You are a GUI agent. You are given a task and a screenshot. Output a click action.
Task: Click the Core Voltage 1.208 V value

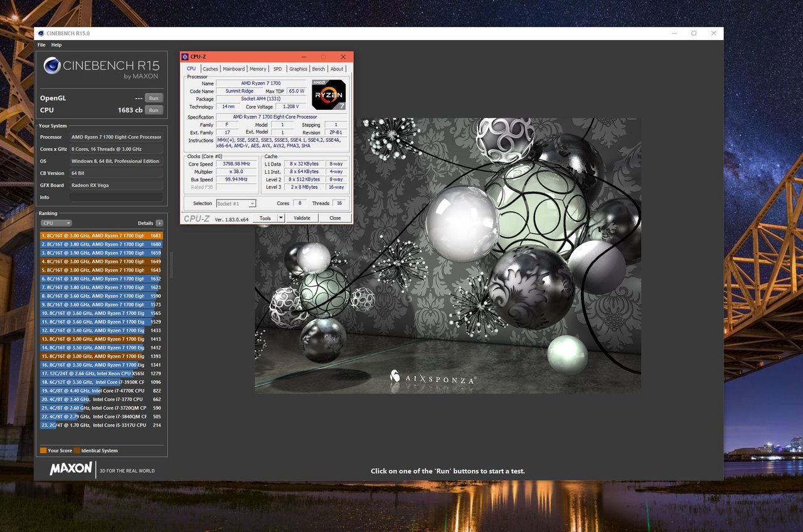click(290, 107)
